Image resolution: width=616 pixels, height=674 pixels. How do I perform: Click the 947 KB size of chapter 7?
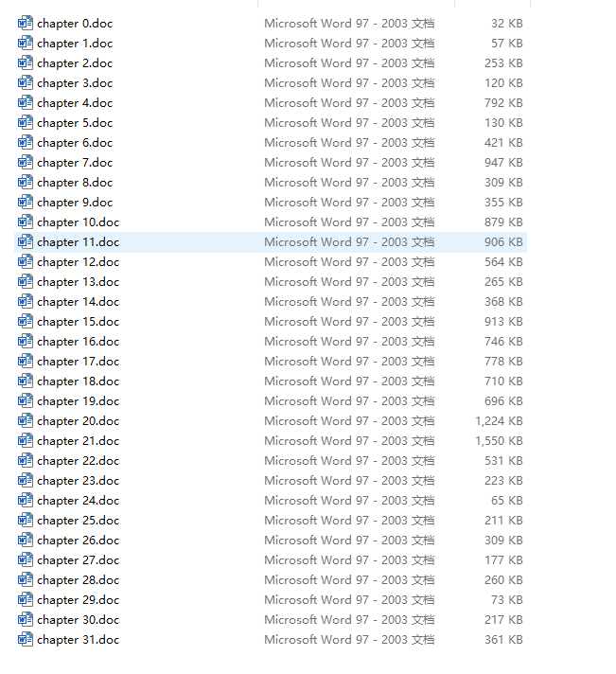point(504,163)
